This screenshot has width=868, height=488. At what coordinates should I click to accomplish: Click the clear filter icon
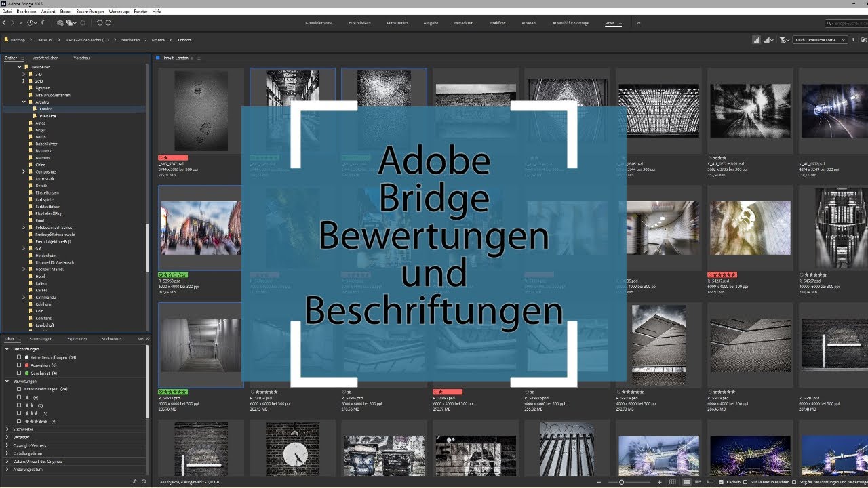[142, 481]
